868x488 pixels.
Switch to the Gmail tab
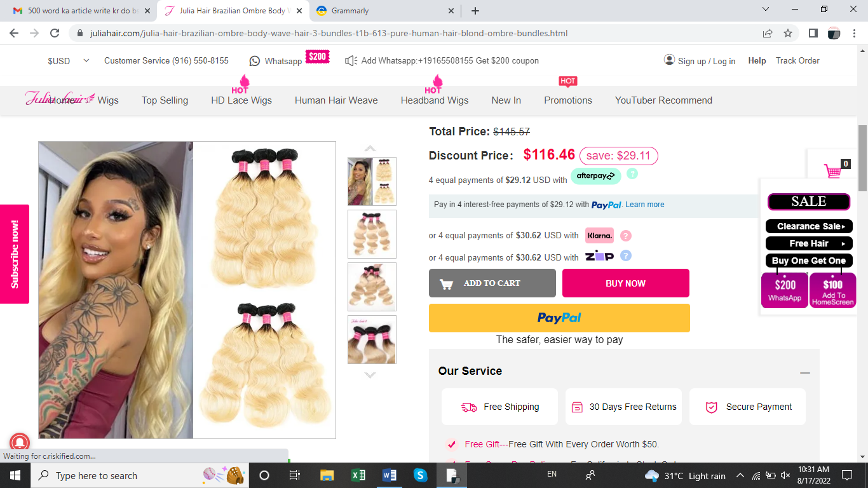[x=83, y=11]
